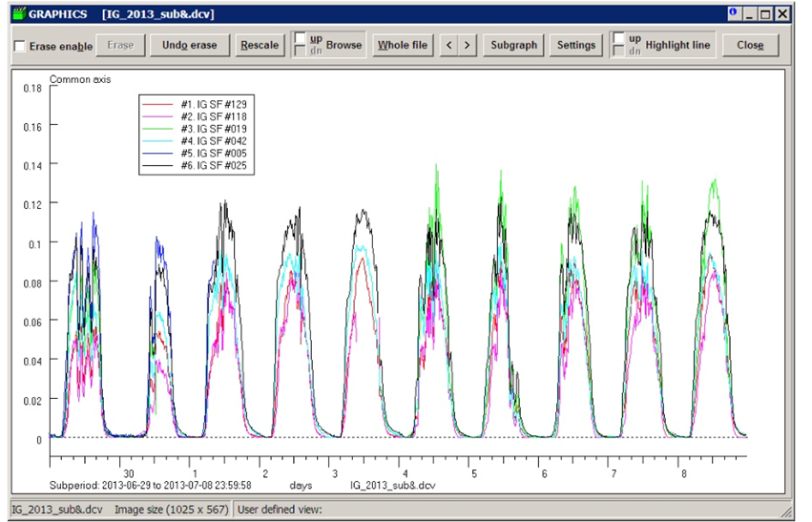812x522 pixels.
Task: Open the graph Settings
Action: pos(575,45)
